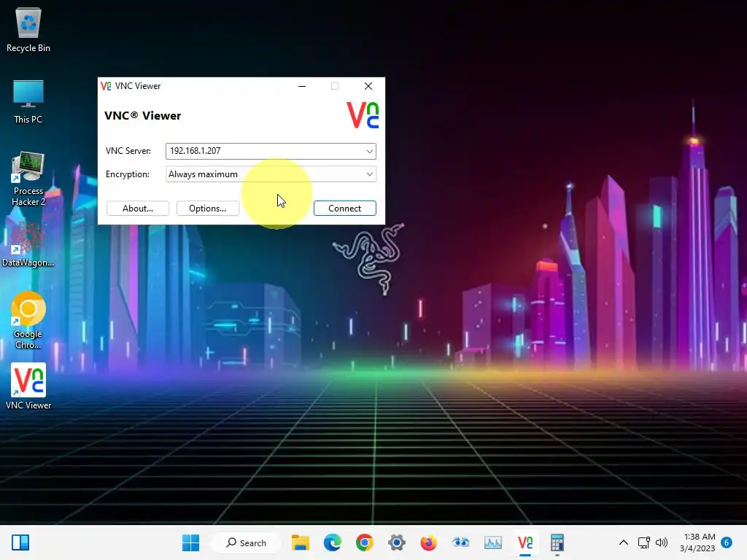
Task: Select the This PC desktop icon
Action: click(x=28, y=101)
